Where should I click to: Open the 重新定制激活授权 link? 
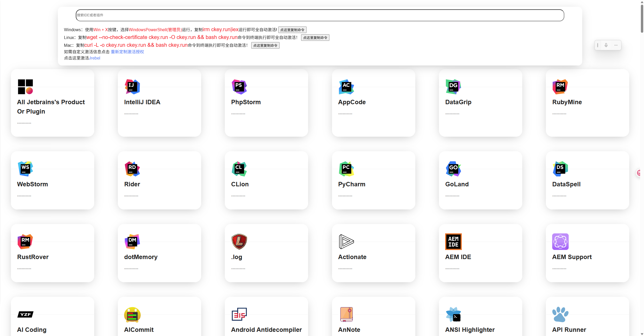[127, 52]
